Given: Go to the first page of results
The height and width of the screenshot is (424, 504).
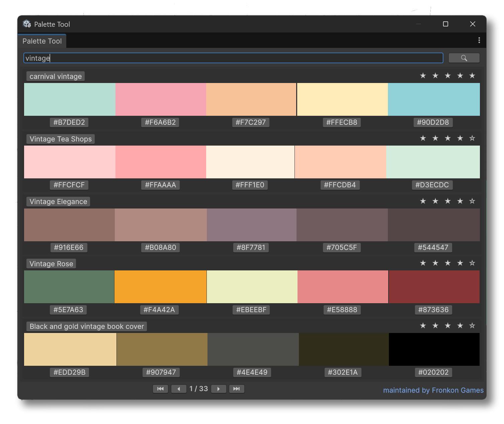Looking at the screenshot, I should (160, 389).
